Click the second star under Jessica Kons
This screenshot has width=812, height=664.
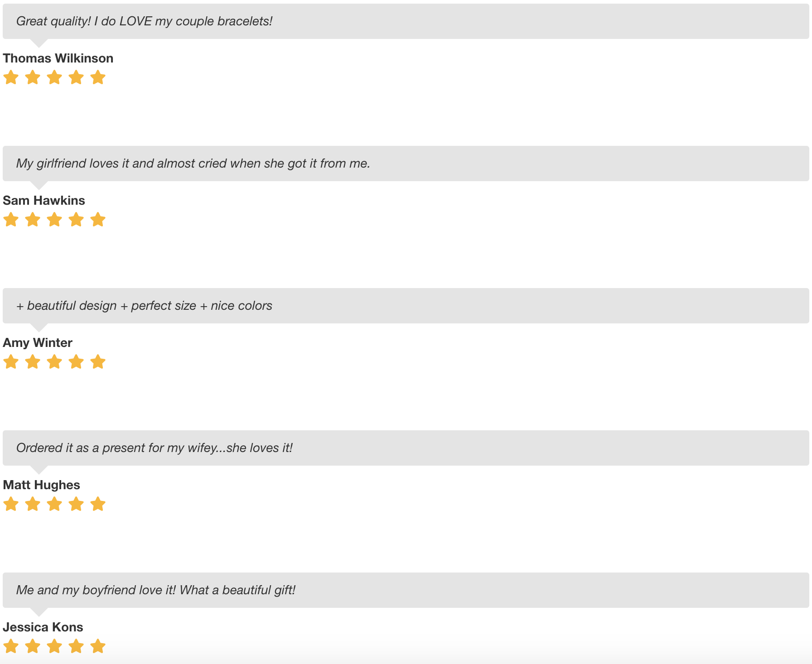tap(33, 646)
